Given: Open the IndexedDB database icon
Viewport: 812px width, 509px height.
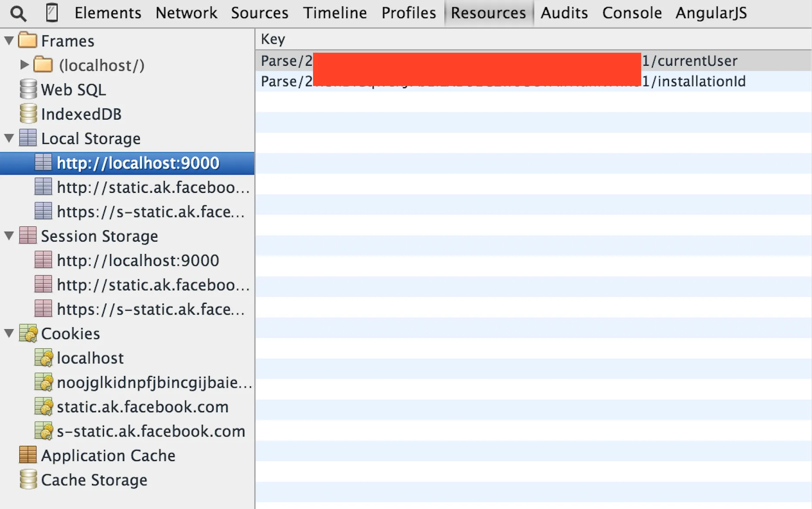Looking at the screenshot, I should pyautogui.click(x=28, y=114).
